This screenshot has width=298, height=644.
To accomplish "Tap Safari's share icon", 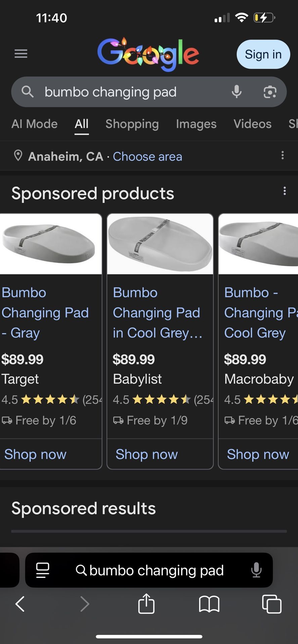I will 146,604.
